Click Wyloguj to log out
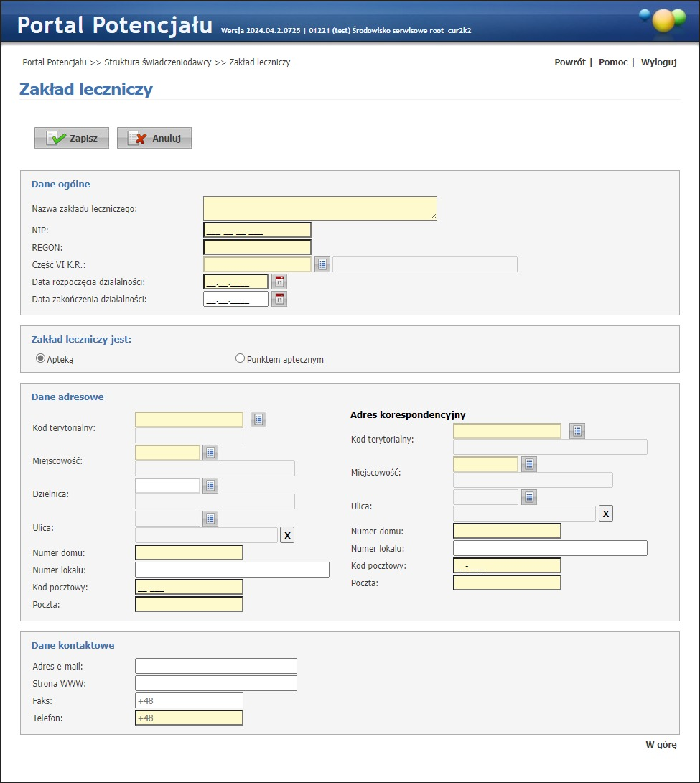The image size is (700, 783). [x=658, y=62]
